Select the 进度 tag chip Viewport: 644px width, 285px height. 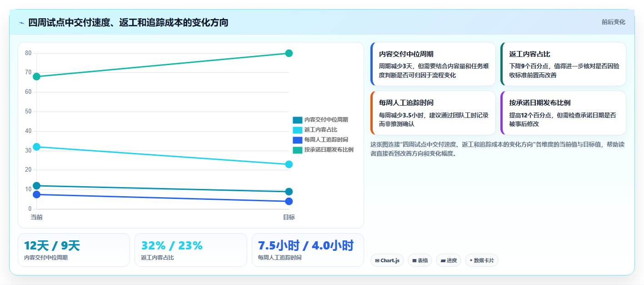tap(449, 260)
